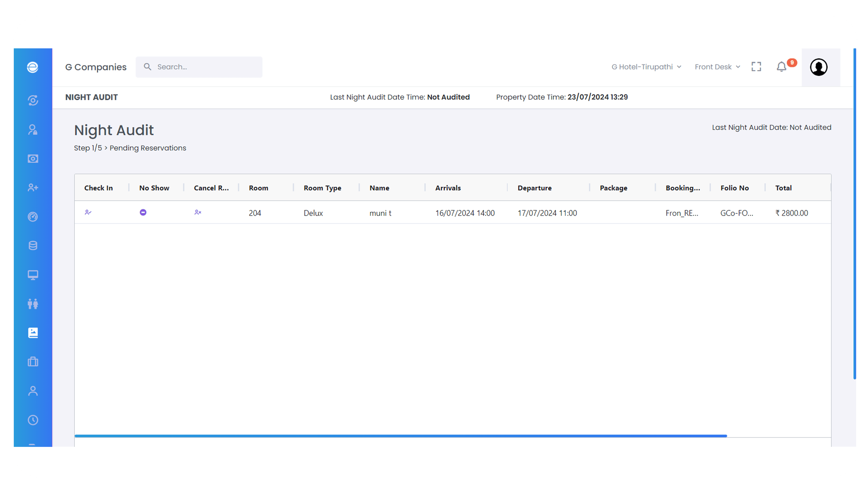Viewport: 868px width, 488px height.
Task: Click the page vertical scrollbar
Action: (855, 214)
